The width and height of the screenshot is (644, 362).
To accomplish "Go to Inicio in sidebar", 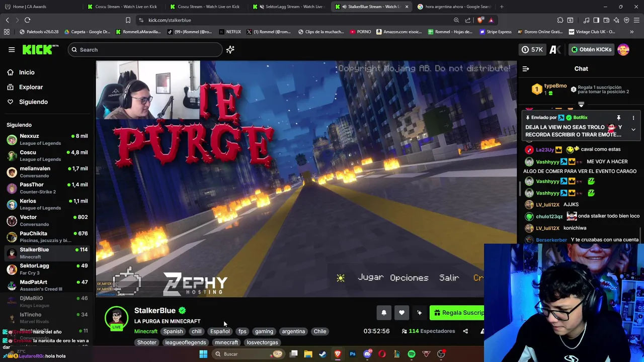I will (27, 72).
